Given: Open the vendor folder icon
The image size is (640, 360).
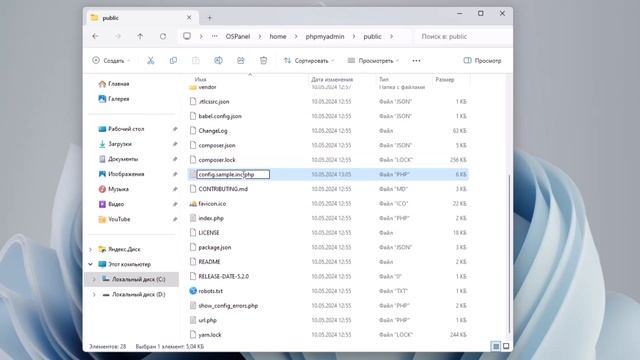Looking at the screenshot, I should tap(193, 87).
